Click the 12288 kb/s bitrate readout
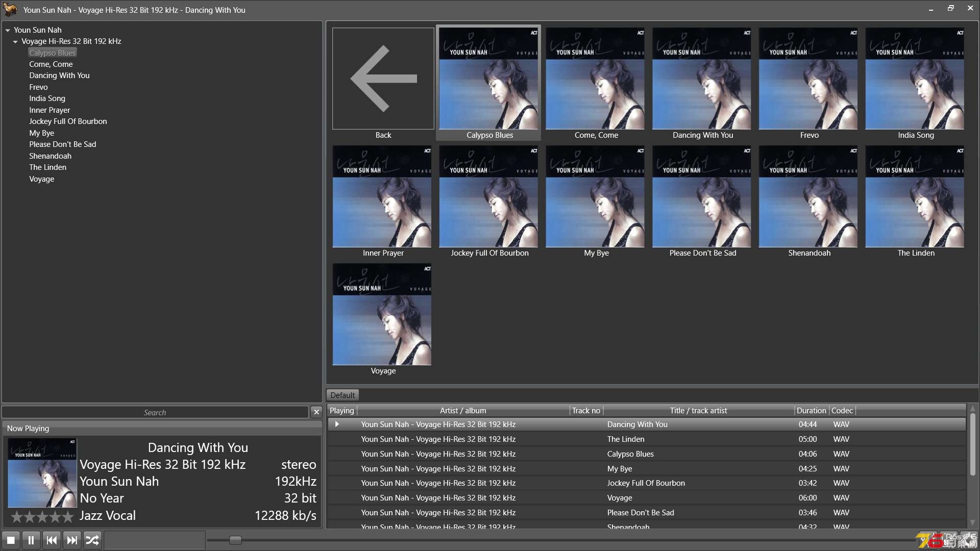Image resolution: width=980 pixels, height=551 pixels. point(285,515)
